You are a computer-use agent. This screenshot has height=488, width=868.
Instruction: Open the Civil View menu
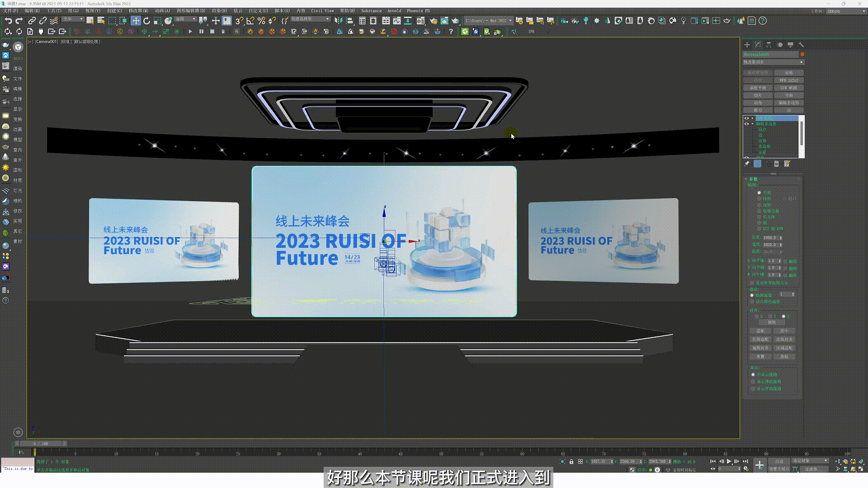point(322,11)
